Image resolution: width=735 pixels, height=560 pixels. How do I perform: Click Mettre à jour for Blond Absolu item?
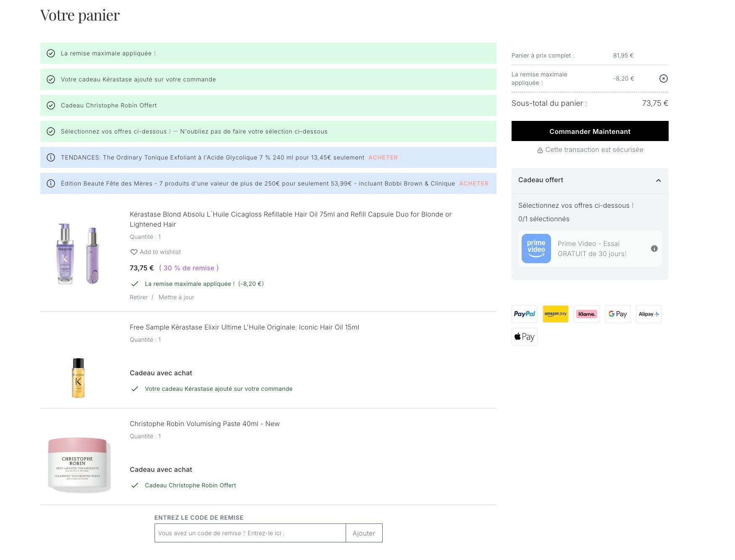(x=176, y=297)
